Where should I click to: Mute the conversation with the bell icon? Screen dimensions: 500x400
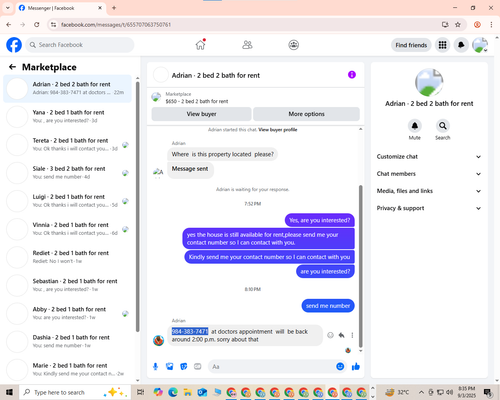click(415, 126)
